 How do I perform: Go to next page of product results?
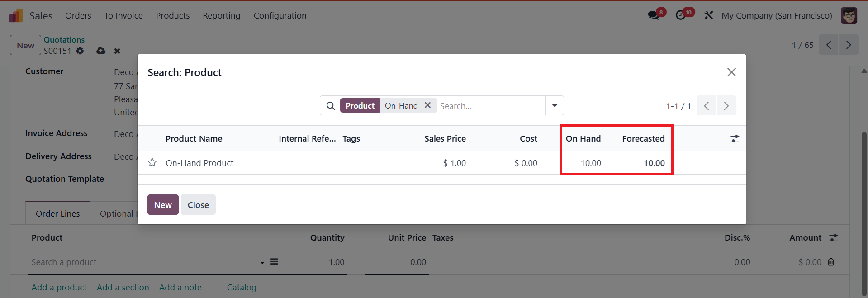[726, 106]
